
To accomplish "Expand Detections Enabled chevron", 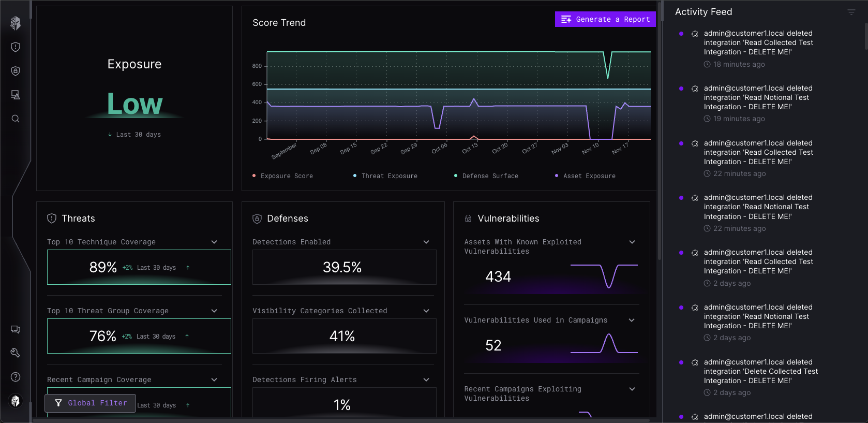I will coord(426,242).
